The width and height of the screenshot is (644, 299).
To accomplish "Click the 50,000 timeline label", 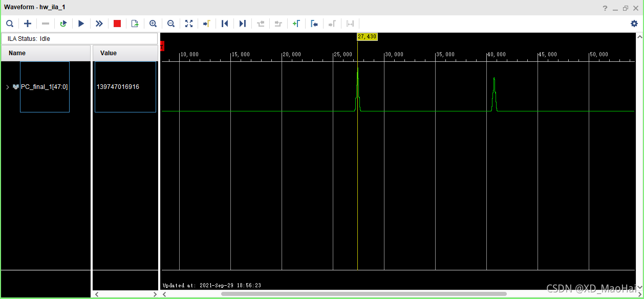I will tap(599, 55).
